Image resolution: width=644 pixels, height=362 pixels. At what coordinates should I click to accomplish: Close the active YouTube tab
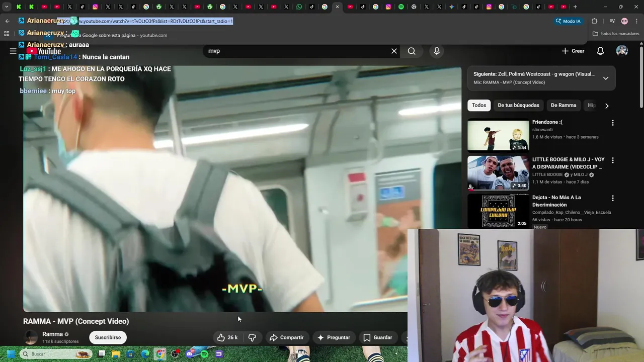tap(337, 7)
